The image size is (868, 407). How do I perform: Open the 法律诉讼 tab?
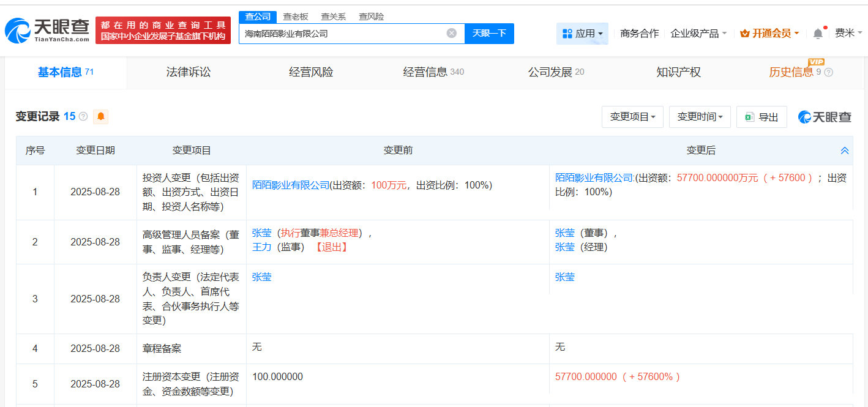188,72
